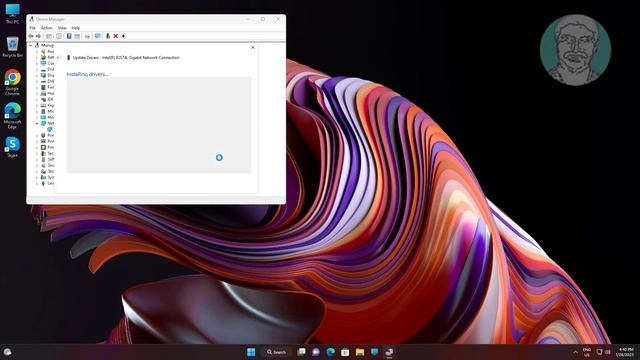Click the Back arrow in Device Manager toolbar
Viewport: 640px width, 360px height.
pos(31,36)
